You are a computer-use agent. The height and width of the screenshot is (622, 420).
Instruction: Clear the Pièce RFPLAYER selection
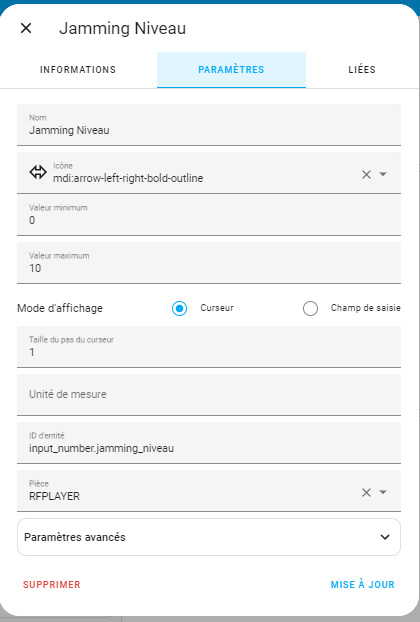pos(366,492)
